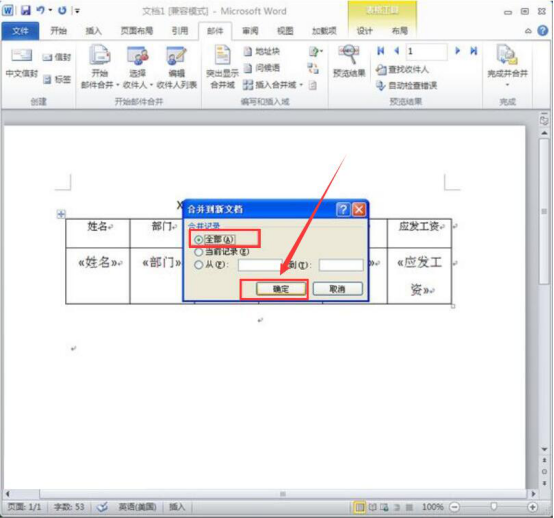Click Edit Recipient List (编辑收件人列表)

pyautogui.click(x=176, y=67)
